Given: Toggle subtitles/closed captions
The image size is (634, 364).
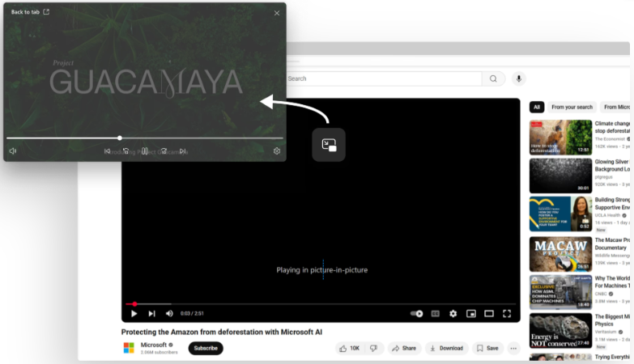Looking at the screenshot, I should [435, 314].
